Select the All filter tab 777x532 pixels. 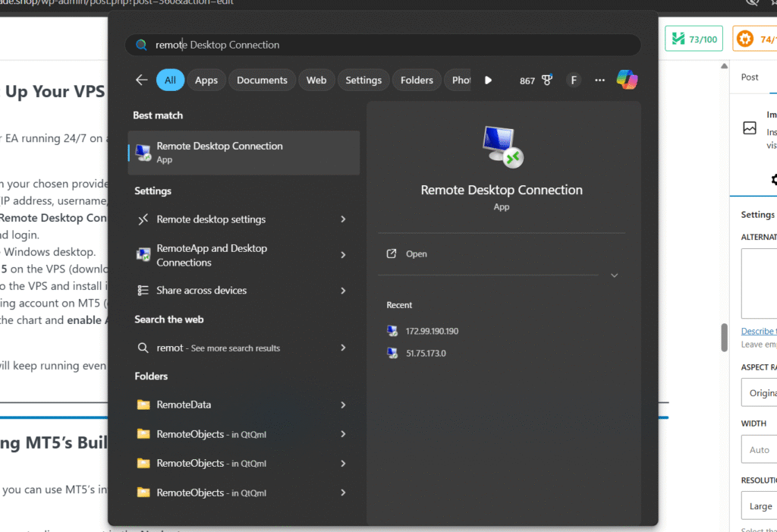tap(170, 80)
